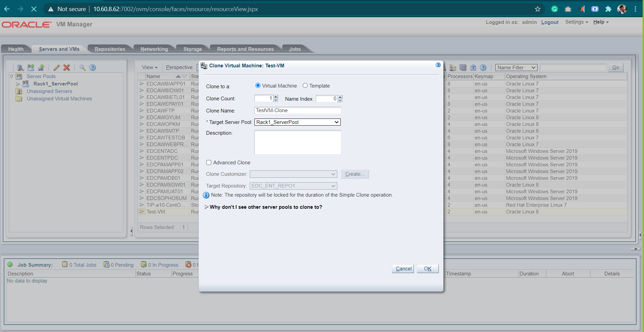Click the name filter text field
Image resolution: width=644 pixels, height=332 pixels.
click(573, 68)
